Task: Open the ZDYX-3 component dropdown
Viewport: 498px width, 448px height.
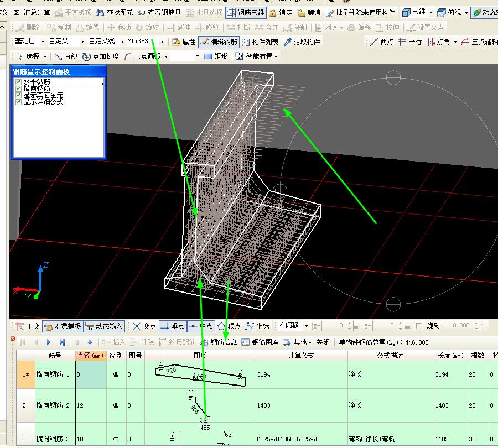Action: point(162,41)
